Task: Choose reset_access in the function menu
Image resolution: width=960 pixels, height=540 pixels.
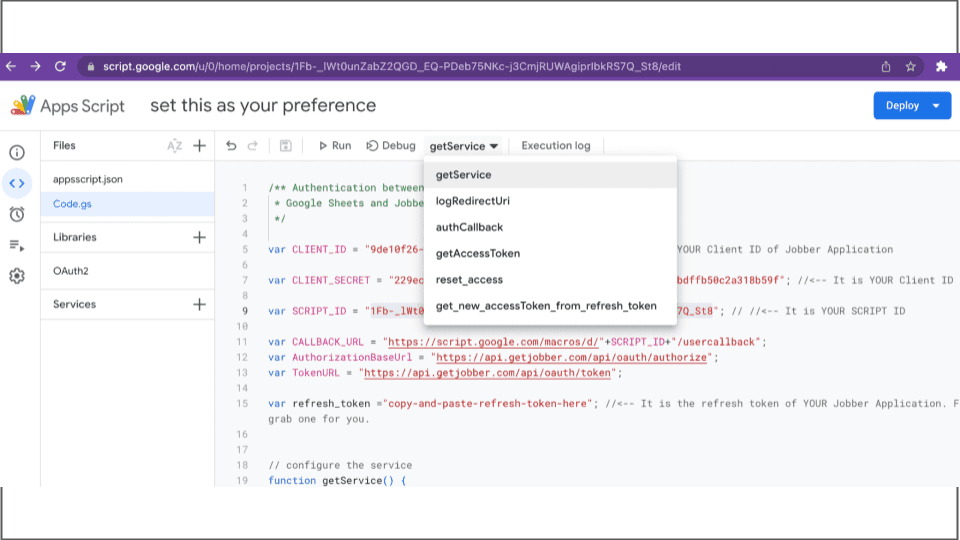Action: [x=469, y=280]
